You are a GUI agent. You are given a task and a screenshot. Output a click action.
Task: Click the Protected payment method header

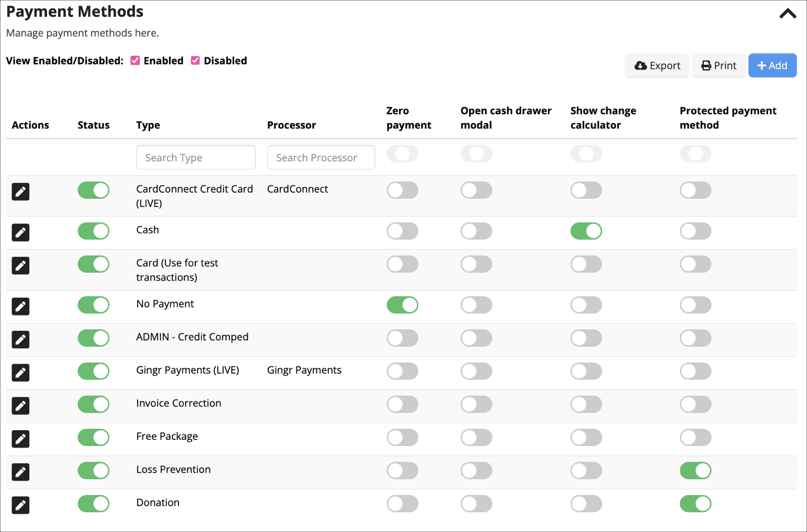(728, 118)
